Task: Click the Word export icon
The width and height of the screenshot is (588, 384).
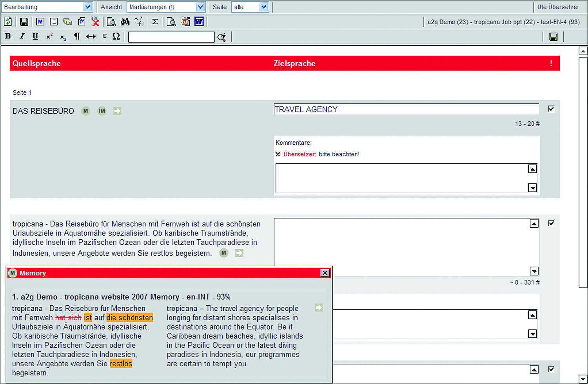Action: coord(199,22)
